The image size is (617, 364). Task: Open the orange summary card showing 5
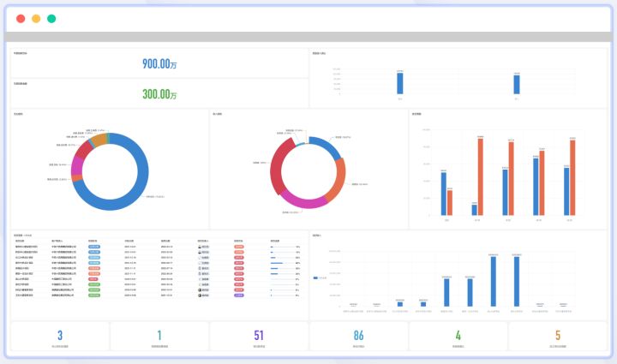coord(557,337)
